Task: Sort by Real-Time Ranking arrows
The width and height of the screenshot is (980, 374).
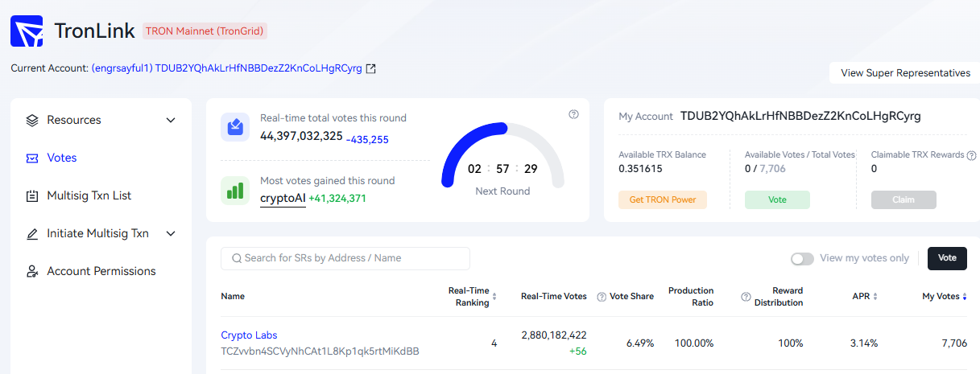Action: coord(494,297)
